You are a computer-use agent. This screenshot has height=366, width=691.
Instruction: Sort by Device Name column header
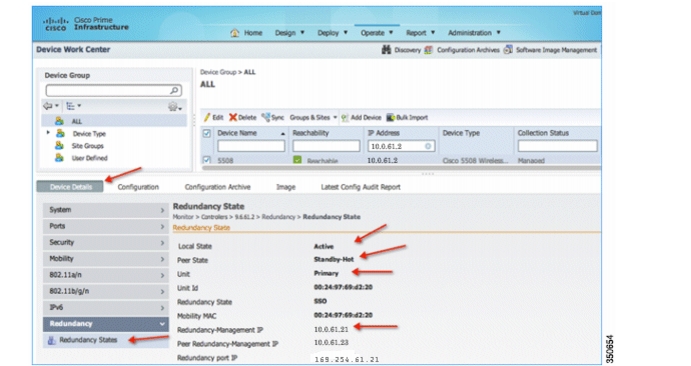[x=237, y=133]
